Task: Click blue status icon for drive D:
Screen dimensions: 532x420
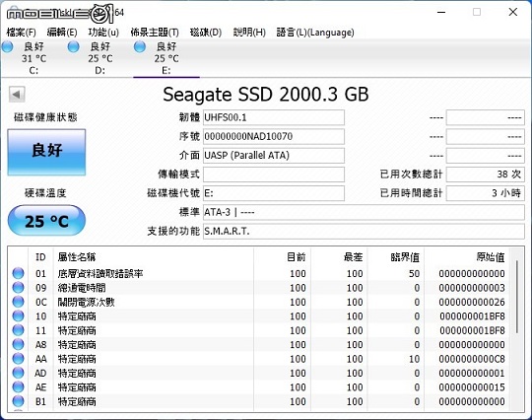Action: (x=73, y=47)
